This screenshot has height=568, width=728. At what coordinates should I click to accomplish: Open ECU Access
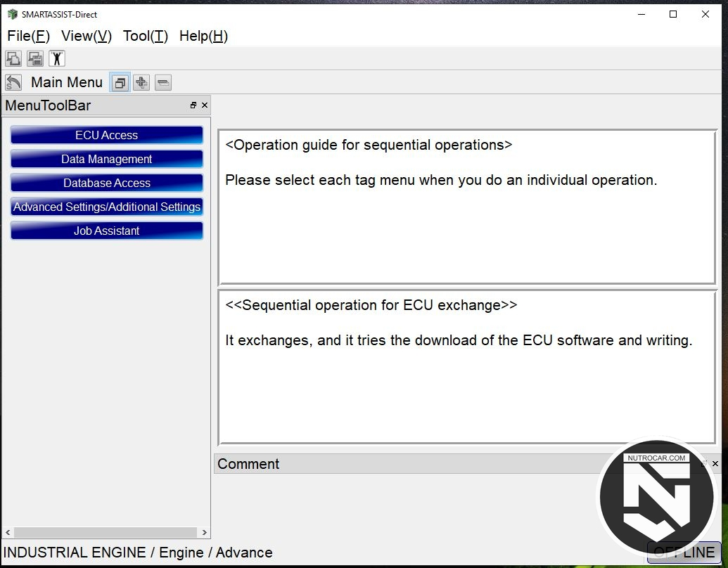click(x=107, y=135)
